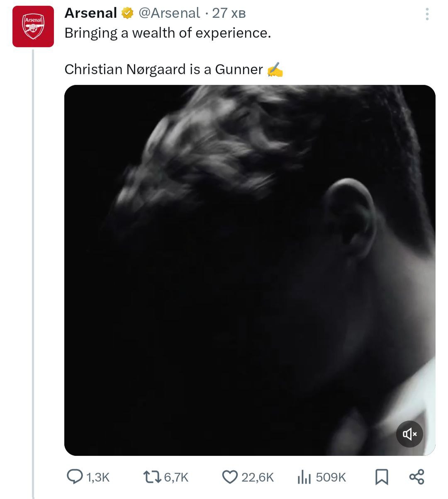
Task: Click the share icon
Action: click(416, 477)
